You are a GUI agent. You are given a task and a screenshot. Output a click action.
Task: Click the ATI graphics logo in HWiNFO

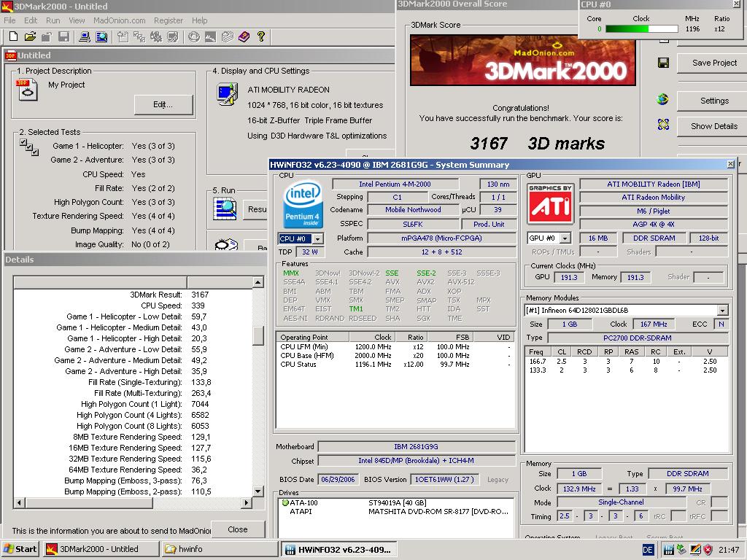(x=551, y=204)
